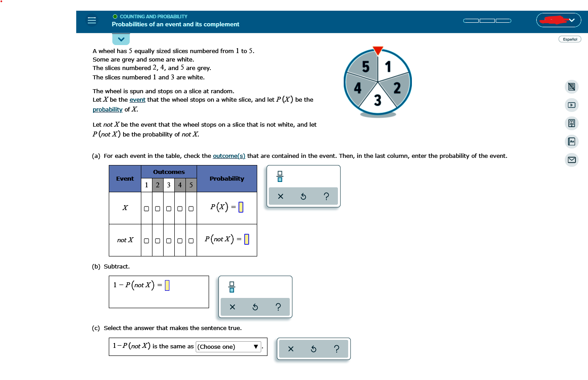Viewport: 588px width, 380px height.
Task: Switch the page to Español
Action: pyautogui.click(x=570, y=39)
